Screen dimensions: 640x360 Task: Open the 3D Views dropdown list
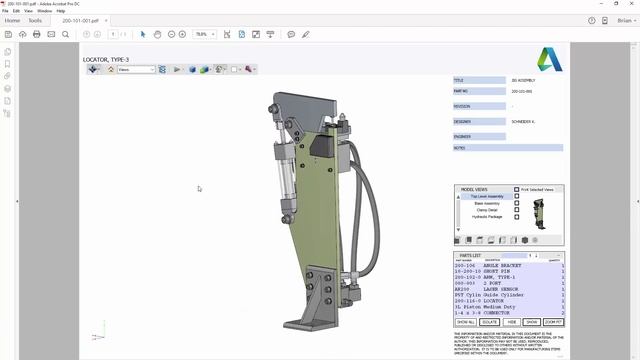click(x=136, y=69)
